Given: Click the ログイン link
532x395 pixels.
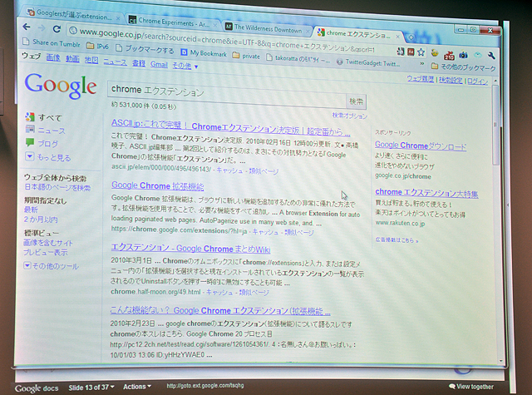Looking at the screenshot, I should pyautogui.click(x=477, y=81).
